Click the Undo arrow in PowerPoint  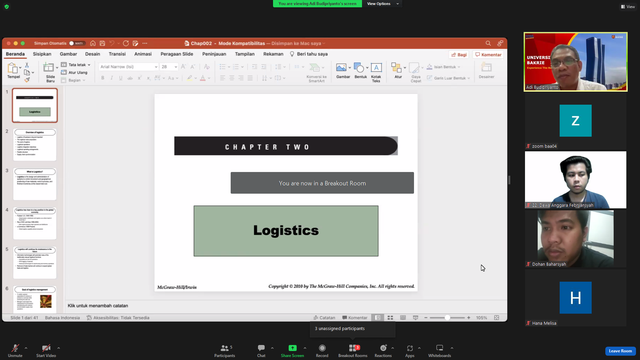112,43
